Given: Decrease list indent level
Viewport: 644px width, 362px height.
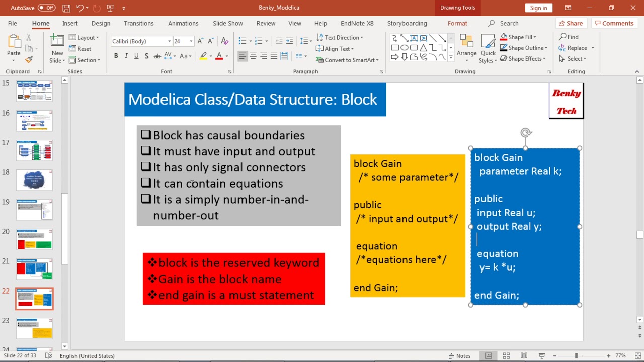Looking at the screenshot, I should 279,41.
